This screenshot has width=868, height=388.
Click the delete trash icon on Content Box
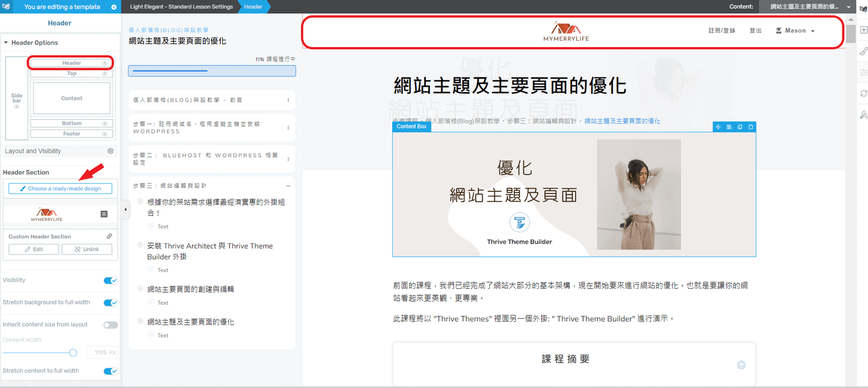click(x=751, y=127)
